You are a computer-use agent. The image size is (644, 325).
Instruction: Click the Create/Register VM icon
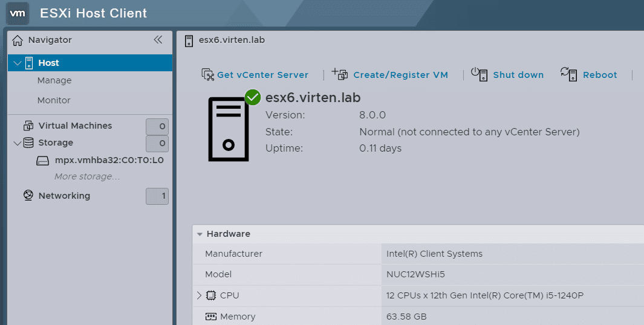click(340, 74)
